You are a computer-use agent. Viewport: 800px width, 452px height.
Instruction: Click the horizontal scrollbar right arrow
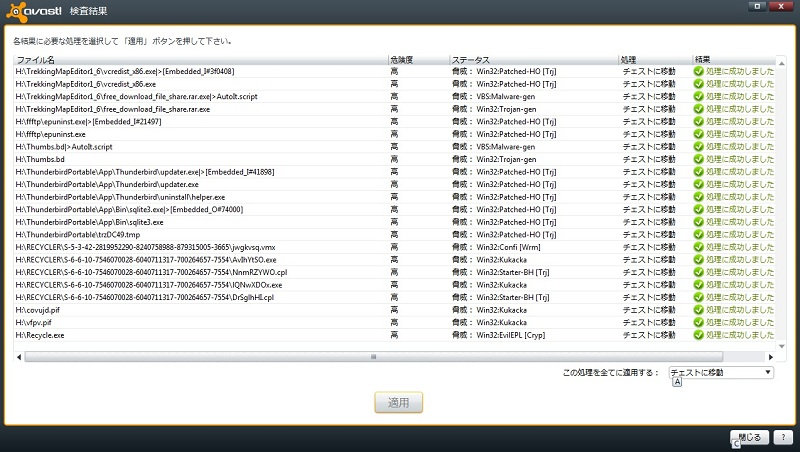tap(770, 357)
